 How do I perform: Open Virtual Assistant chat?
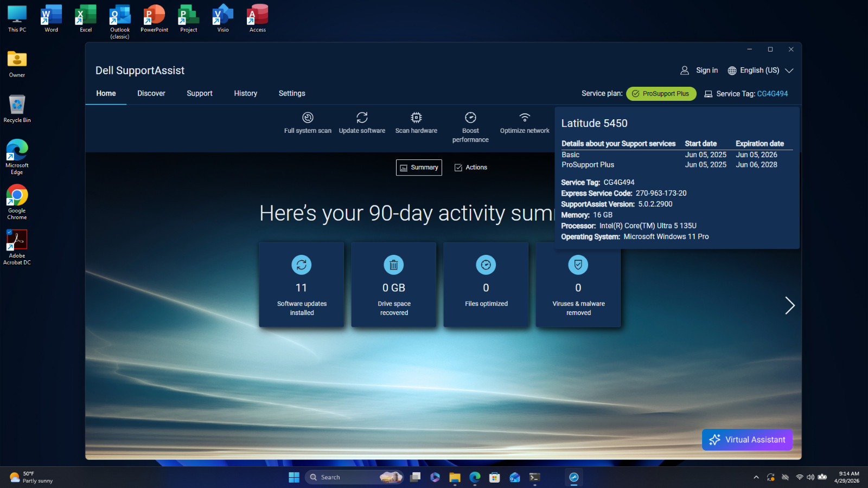tap(747, 440)
